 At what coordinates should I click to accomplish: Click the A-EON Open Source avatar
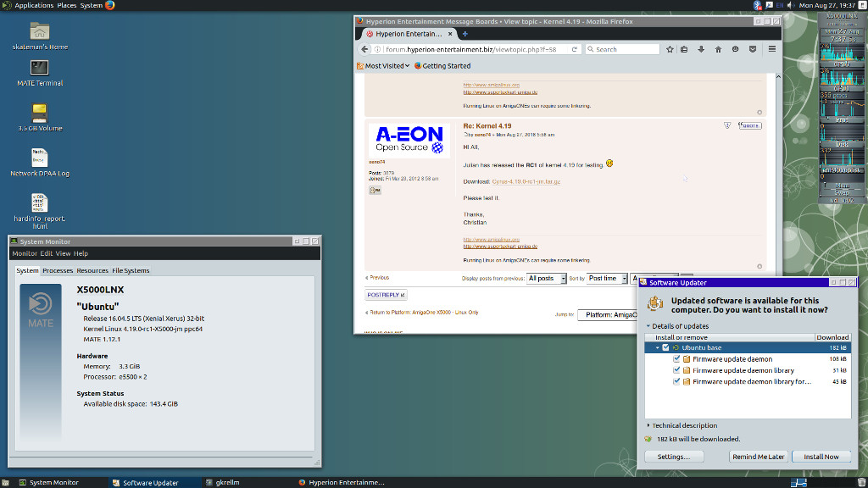[409, 141]
